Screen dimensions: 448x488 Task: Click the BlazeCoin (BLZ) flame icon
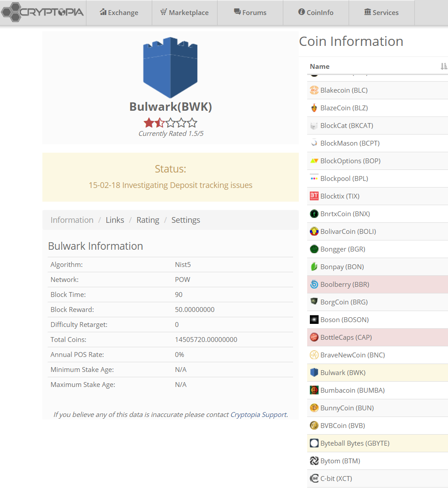314,108
